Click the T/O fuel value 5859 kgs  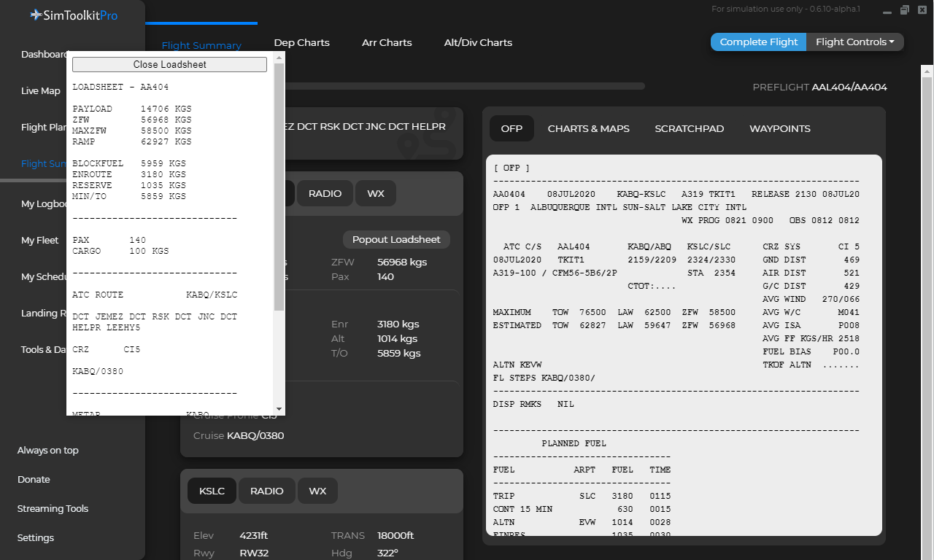(399, 353)
